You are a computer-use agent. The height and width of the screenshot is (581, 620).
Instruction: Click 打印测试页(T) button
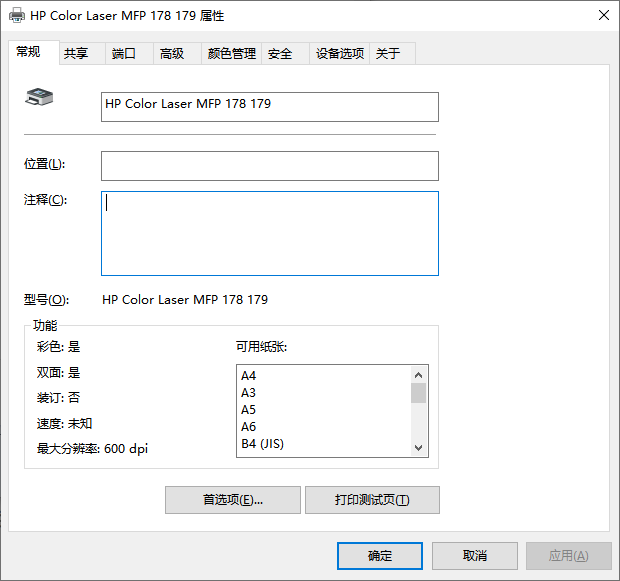[x=372, y=500]
